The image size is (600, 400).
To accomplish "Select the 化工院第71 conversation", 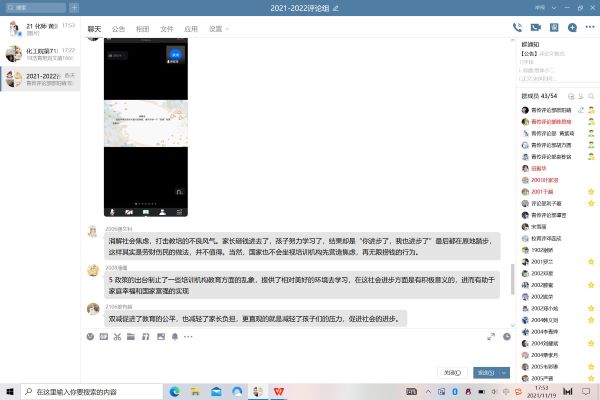I will tap(40, 53).
